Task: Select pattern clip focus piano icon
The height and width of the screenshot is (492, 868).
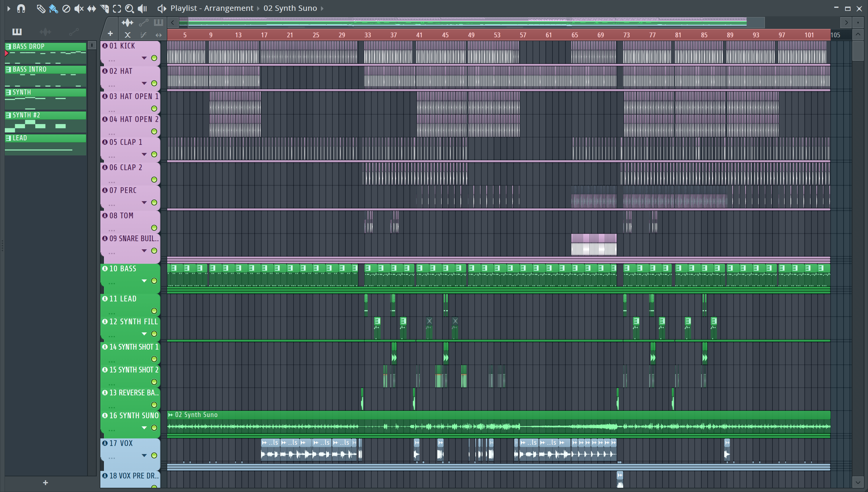Action: tap(158, 23)
